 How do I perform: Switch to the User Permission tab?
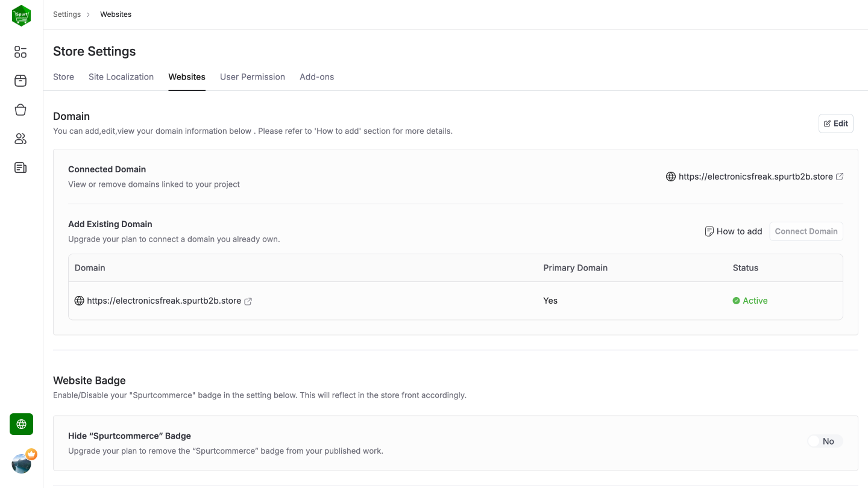point(253,77)
